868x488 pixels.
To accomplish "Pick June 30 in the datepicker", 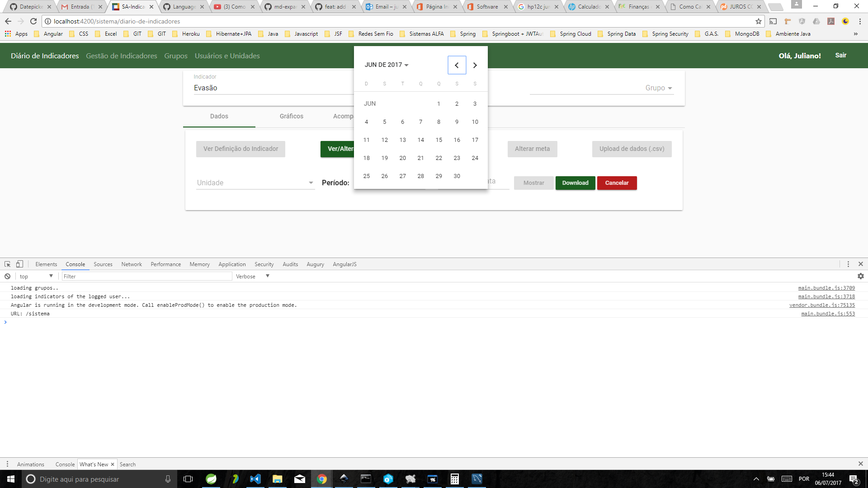I will click(x=457, y=176).
